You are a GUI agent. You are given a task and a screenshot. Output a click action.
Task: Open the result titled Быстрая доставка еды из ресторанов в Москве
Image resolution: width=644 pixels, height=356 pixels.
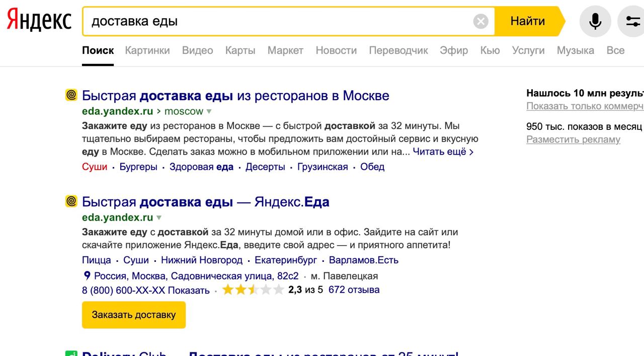(235, 96)
